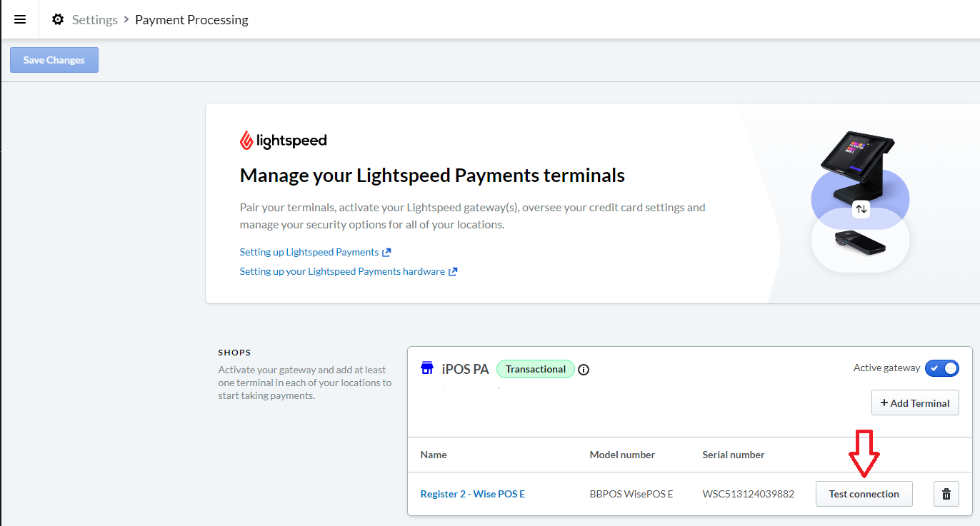Screen dimensions: 980x526
Task: Click the Transactional status badge
Action: point(536,369)
